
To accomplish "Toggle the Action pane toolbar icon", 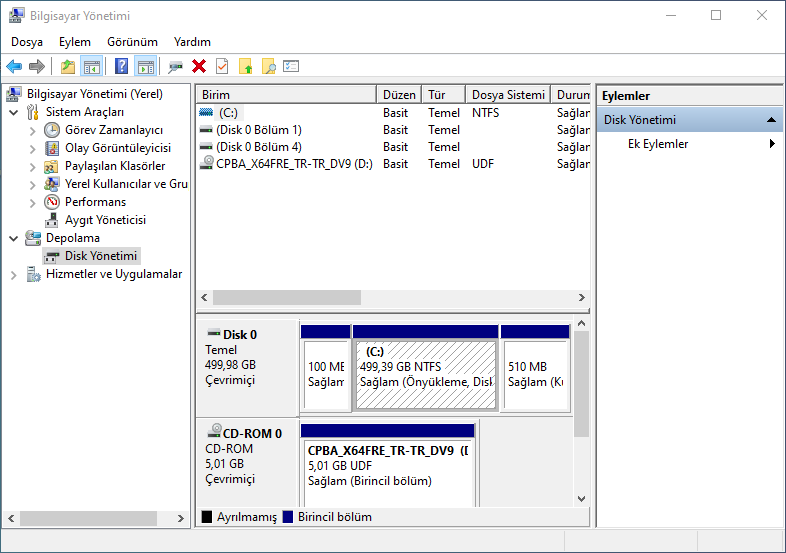I will pos(146,66).
